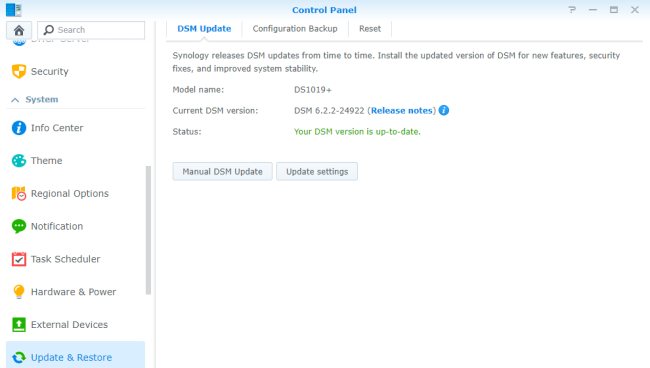Screen dimensions: 650x368
Task: Click the Info Center icon
Action: coord(19,128)
